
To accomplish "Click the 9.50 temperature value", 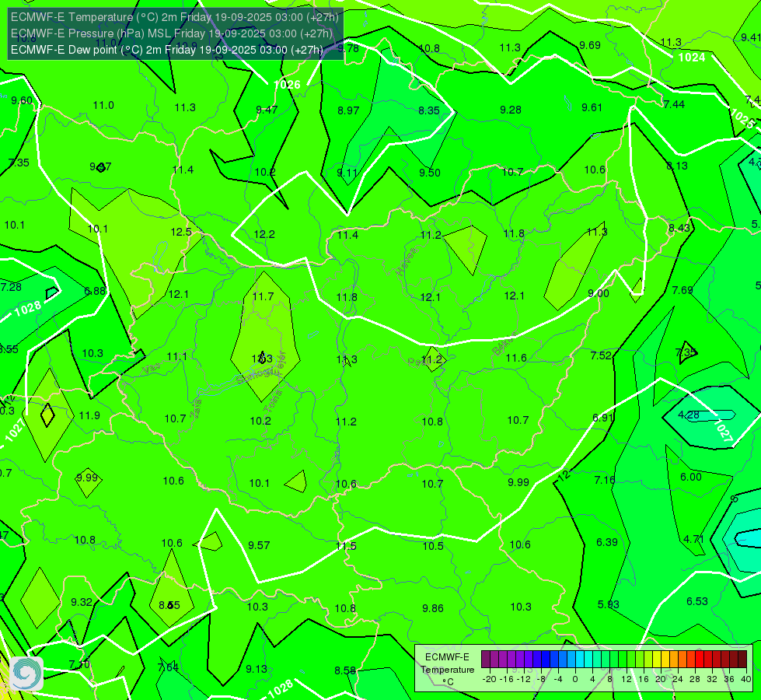I will point(430,173).
